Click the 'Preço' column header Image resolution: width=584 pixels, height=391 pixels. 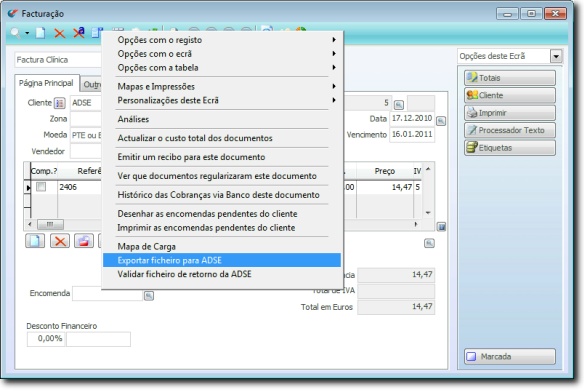[x=385, y=171]
